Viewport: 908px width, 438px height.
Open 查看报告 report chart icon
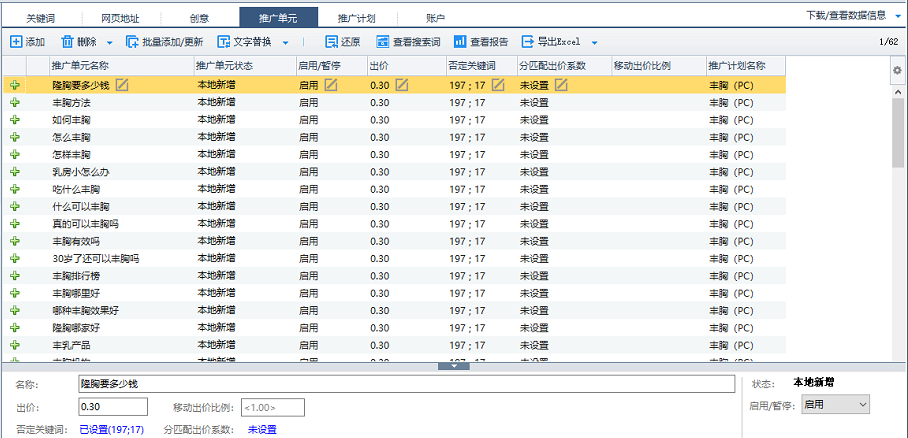(x=459, y=42)
